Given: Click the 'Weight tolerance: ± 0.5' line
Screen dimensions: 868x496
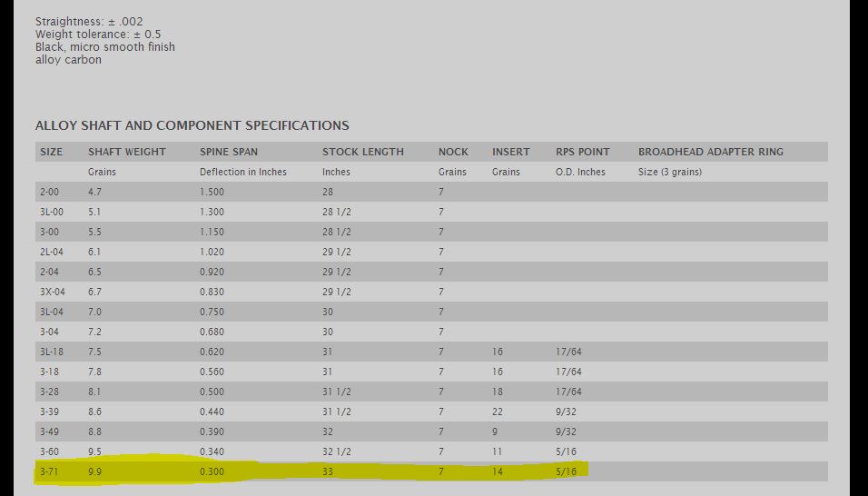Looking at the screenshot, I should point(98,35).
